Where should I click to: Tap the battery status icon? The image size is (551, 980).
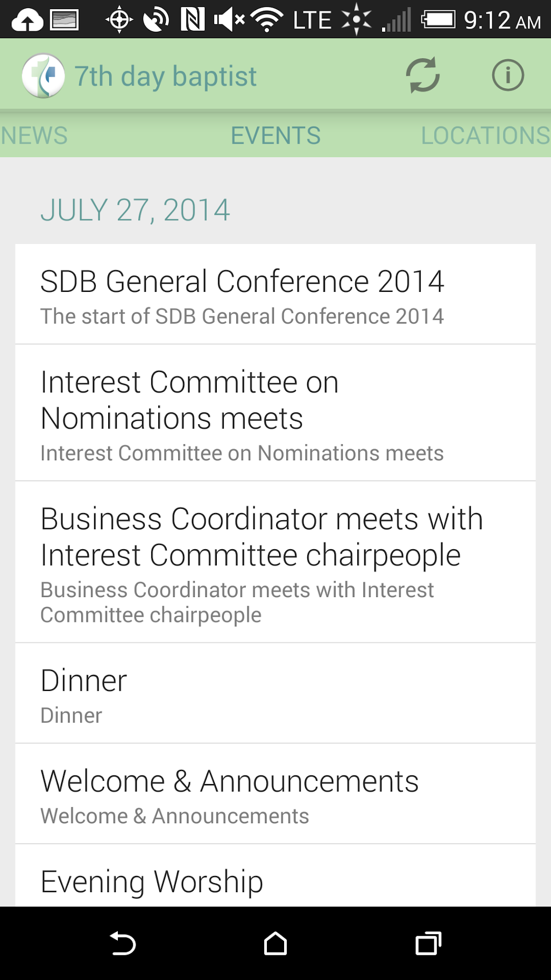coord(438,20)
